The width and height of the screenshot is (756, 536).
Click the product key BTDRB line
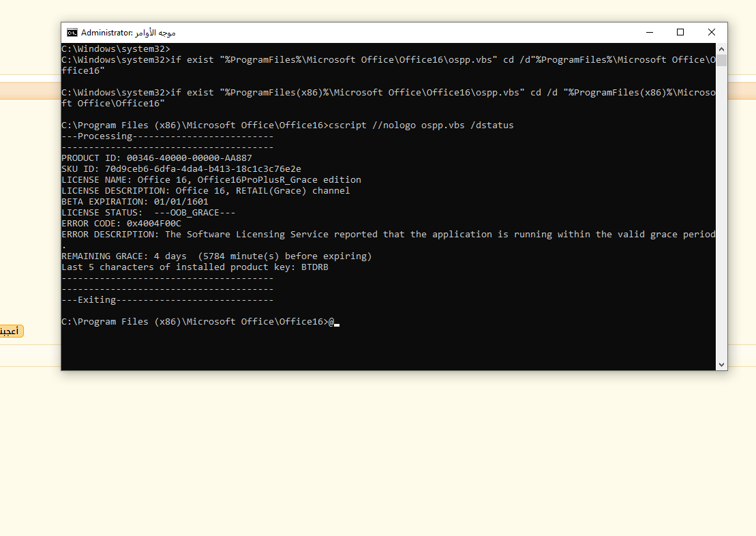pos(195,267)
